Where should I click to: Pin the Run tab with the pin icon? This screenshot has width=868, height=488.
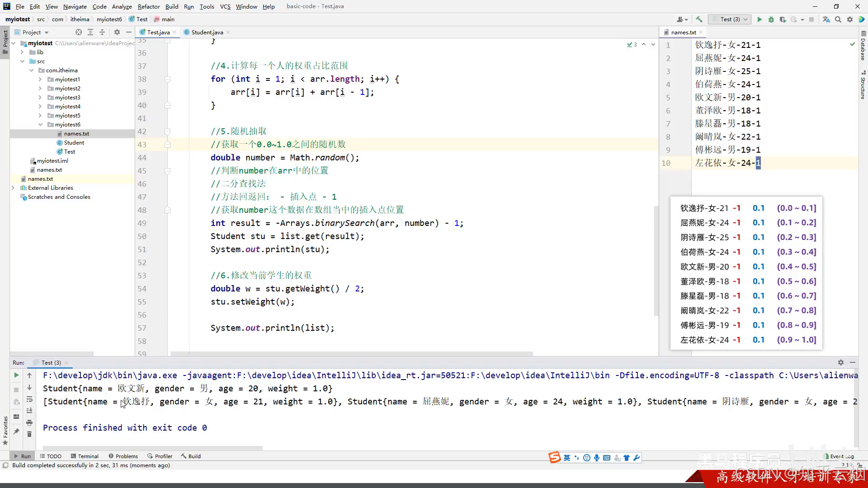[16, 432]
